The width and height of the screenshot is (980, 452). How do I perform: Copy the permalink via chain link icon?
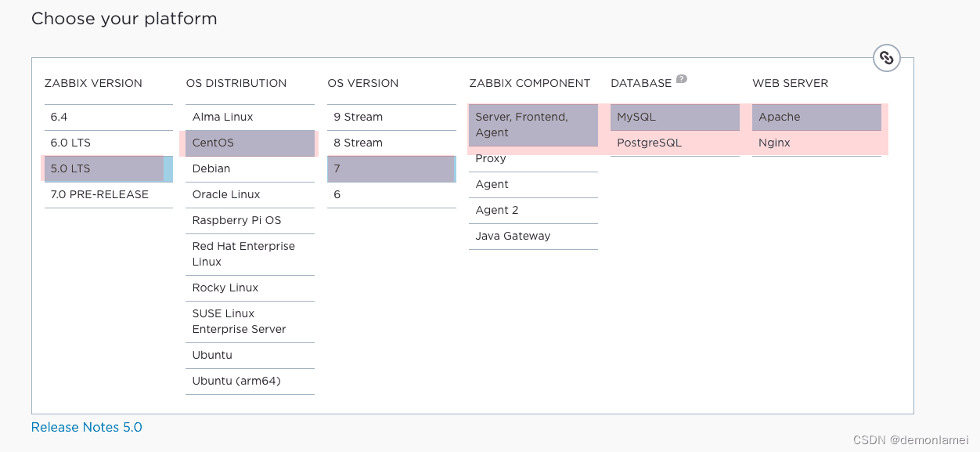pos(886,57)
